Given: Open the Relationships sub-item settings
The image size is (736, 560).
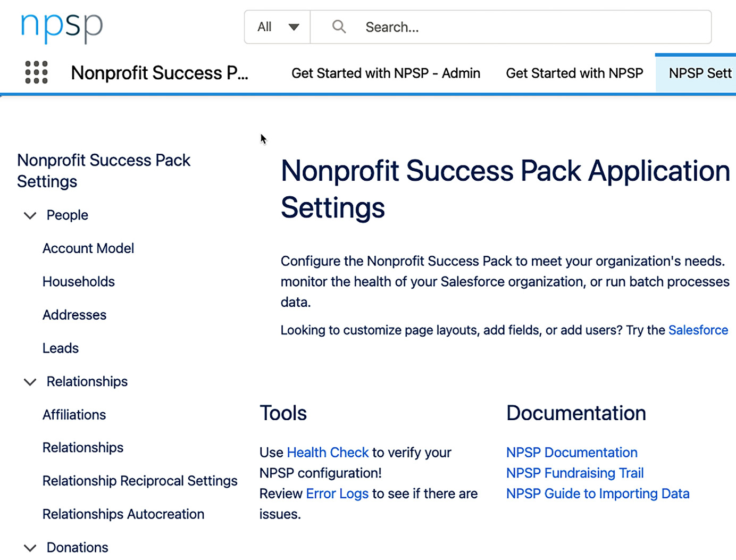Looking at the screenshot, I should click(x=83, y=448).
